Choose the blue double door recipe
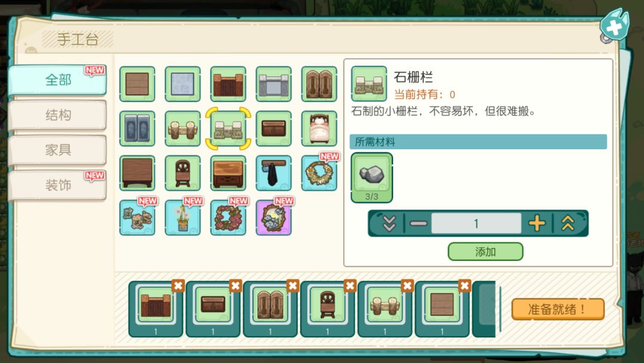The height and width of the screenshot is (363, 644). pos(137,128)
